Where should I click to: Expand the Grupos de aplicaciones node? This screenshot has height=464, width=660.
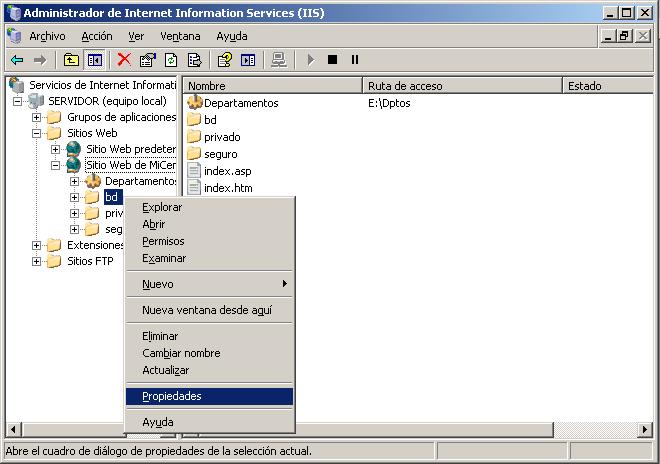37,118
